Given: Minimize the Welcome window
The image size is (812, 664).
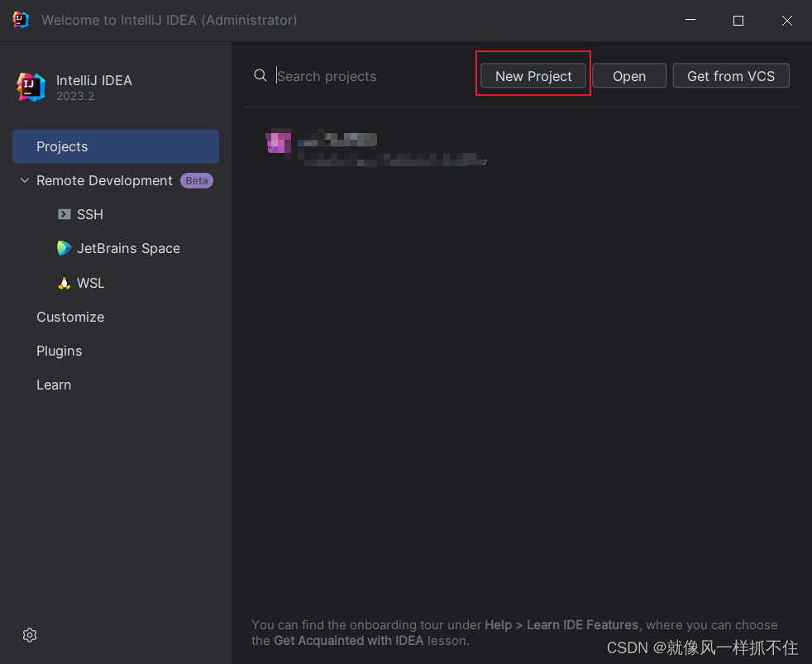Looking at the screenshot, I should [690, 20].
